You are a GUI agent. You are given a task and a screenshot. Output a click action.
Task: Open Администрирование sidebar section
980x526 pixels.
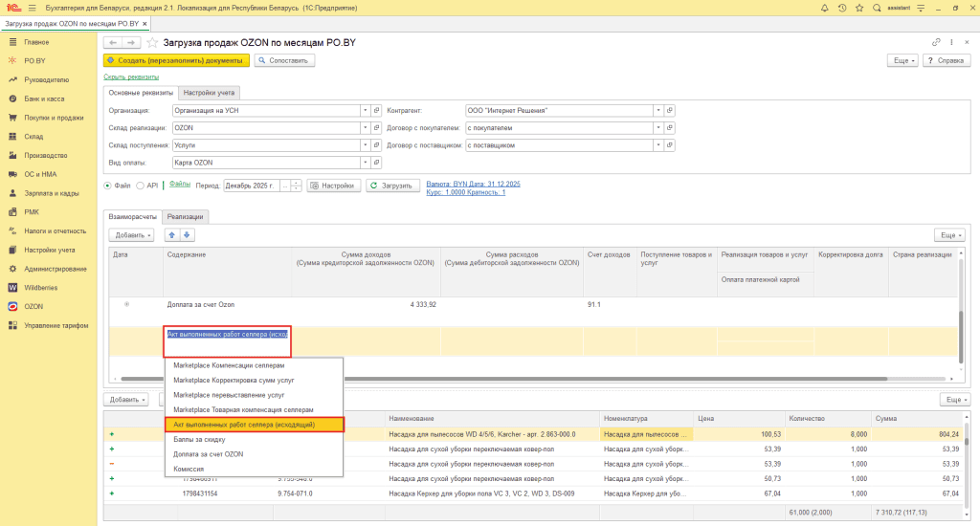click(x=55, y=269)
